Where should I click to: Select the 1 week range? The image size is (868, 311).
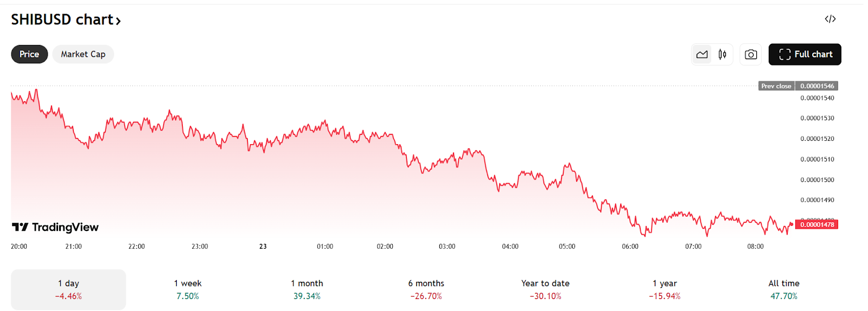pos(188,289)
